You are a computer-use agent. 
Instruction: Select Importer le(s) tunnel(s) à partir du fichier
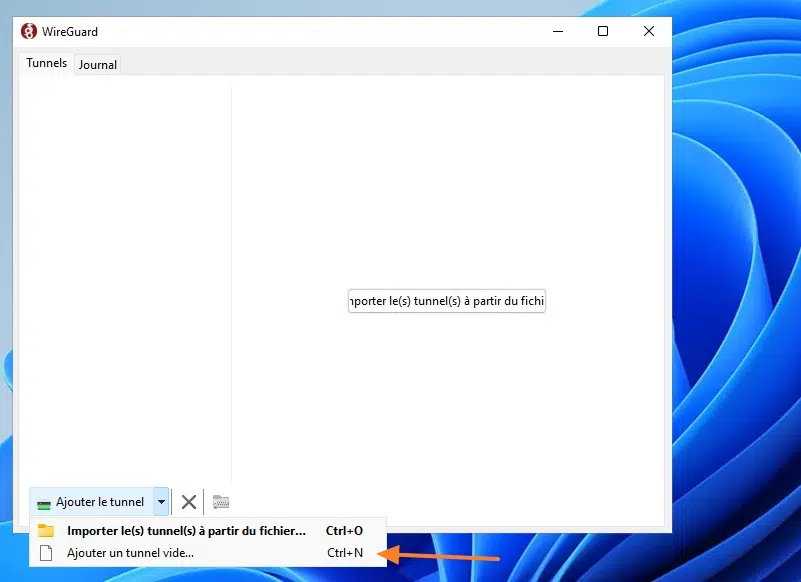click(x=208, y=531)
